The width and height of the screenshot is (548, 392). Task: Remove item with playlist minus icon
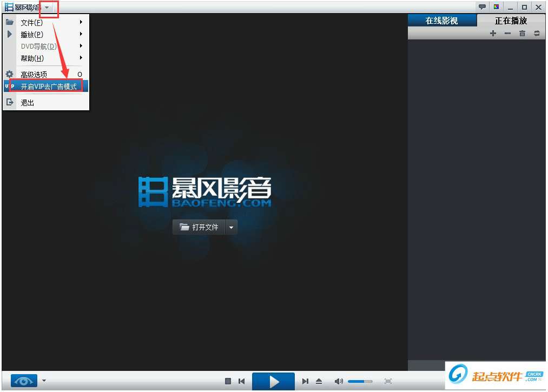coord(507,34)
